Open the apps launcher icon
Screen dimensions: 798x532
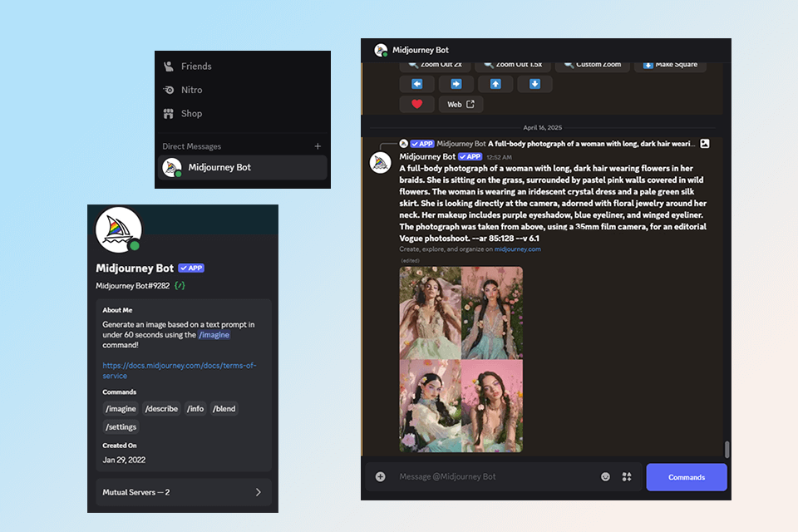[627, 476]
